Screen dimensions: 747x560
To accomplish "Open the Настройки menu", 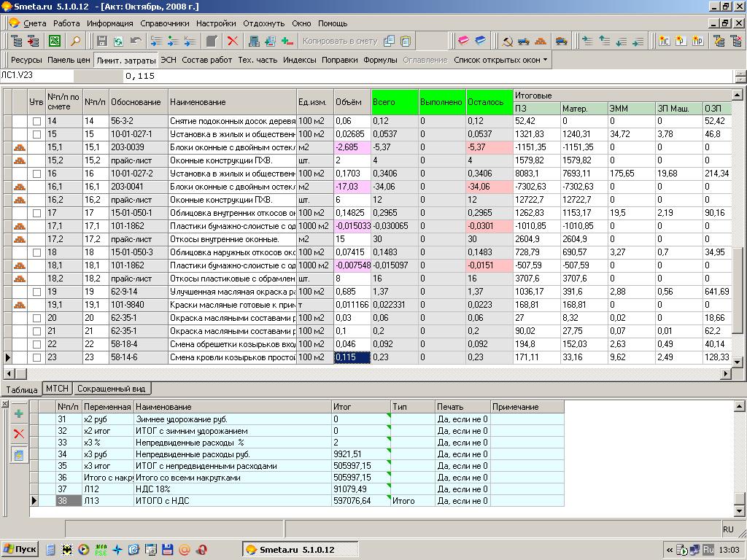I will click(x=216, y=23).
